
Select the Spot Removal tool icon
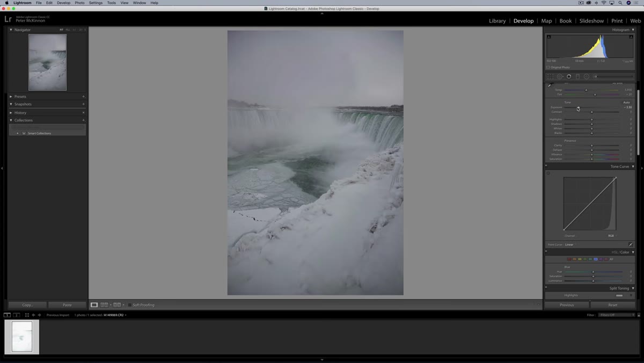point(559,76)
